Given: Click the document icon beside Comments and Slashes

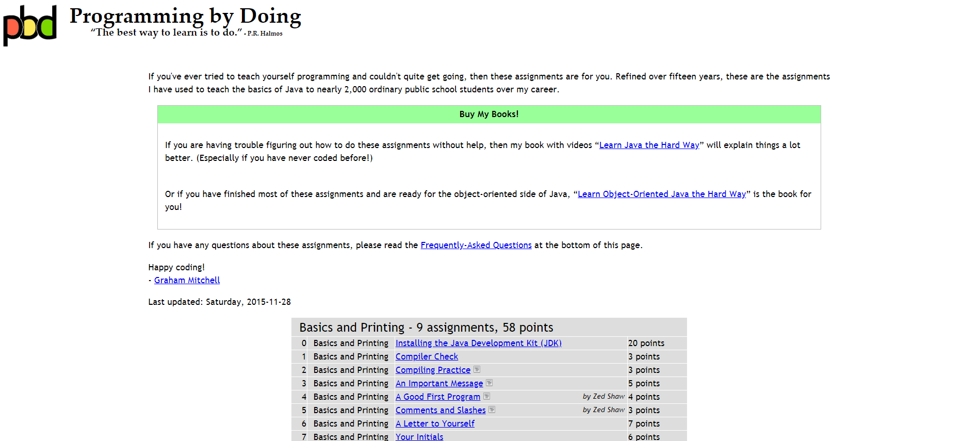Looking at the screenshot, I should pos(492,410).
